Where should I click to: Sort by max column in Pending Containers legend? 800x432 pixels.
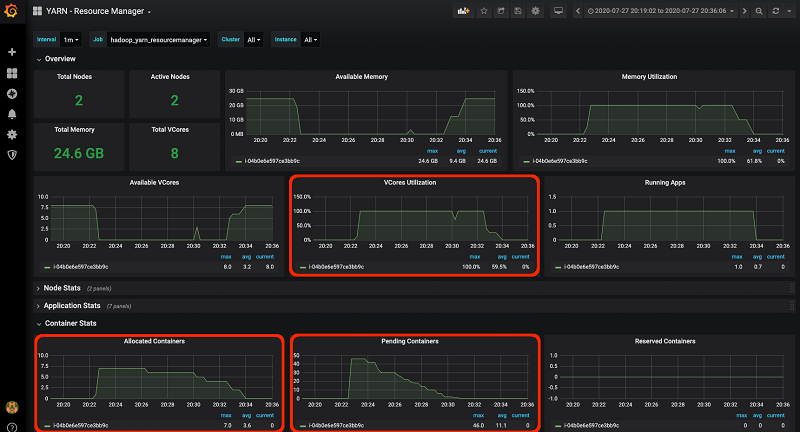tap(478, 415)
